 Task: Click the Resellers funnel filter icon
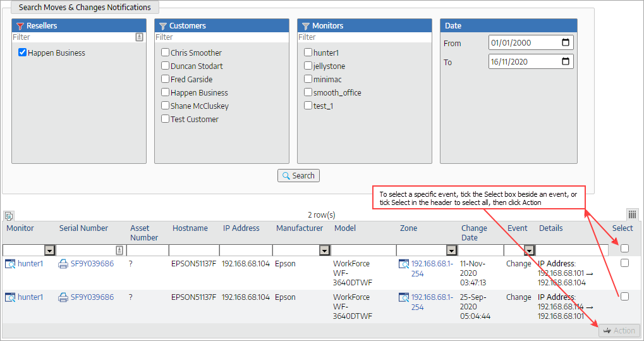[x=20, y=26]
